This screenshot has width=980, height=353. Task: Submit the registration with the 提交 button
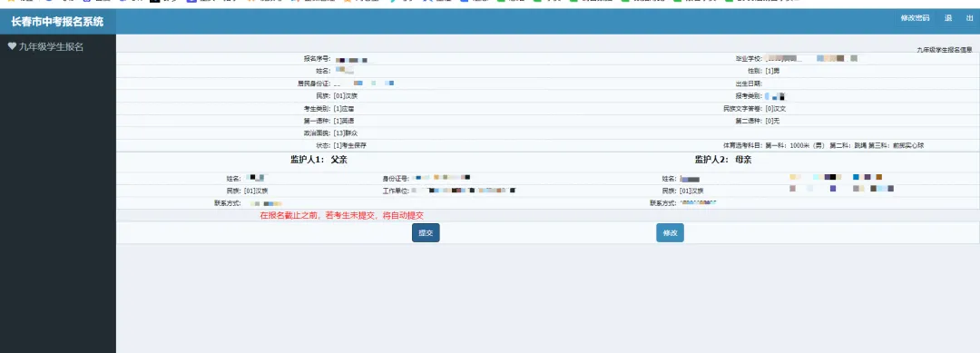point(426,233)
